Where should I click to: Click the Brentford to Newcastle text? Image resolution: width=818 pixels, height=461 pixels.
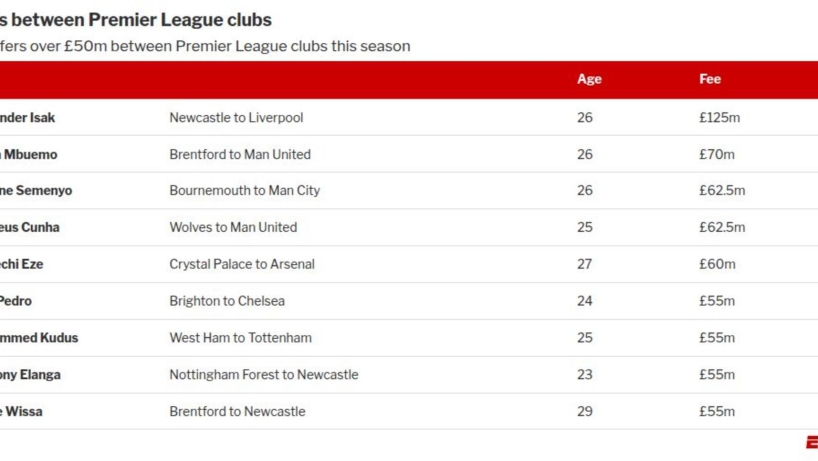click(x=237, y=412)
